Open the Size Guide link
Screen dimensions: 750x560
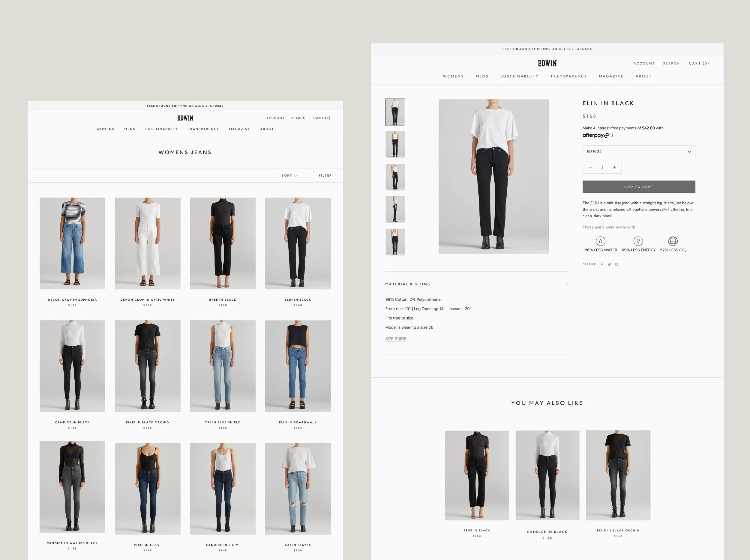pyautogui.click(x=396, y=339)
